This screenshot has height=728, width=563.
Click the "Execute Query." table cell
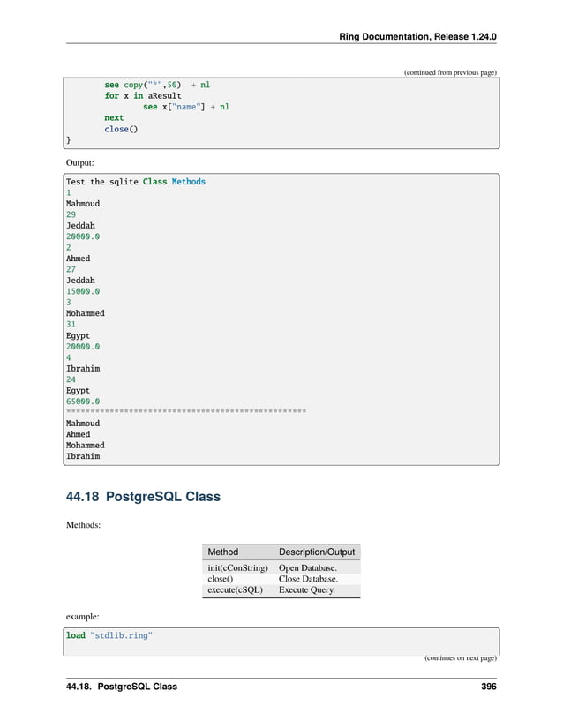307,590
